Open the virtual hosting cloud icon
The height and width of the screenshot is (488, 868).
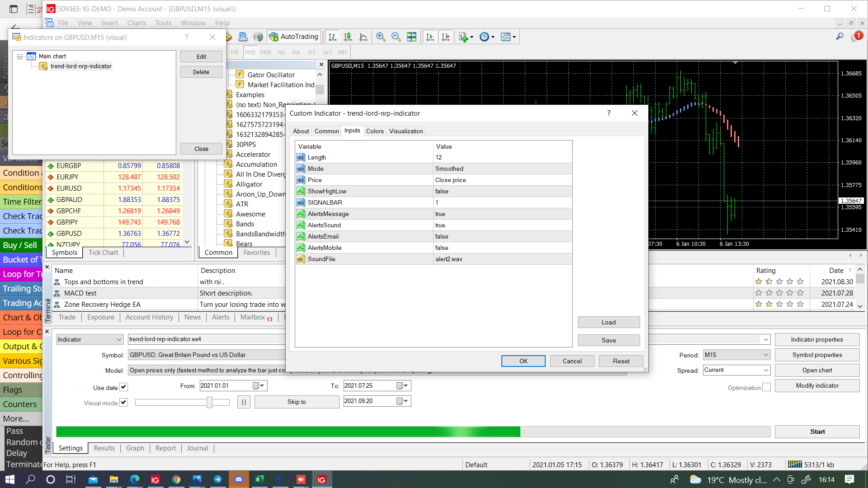pos(243,37)
